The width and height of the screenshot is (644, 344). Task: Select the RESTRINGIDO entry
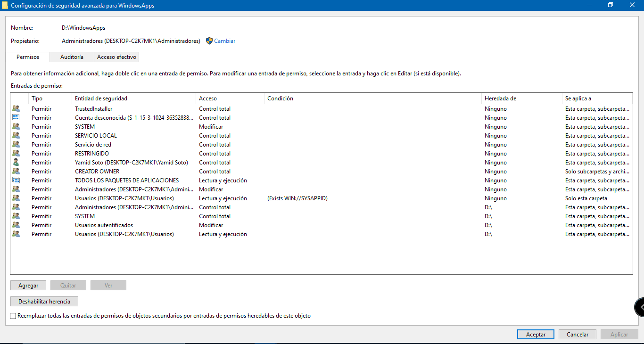[x=321, y=154]
